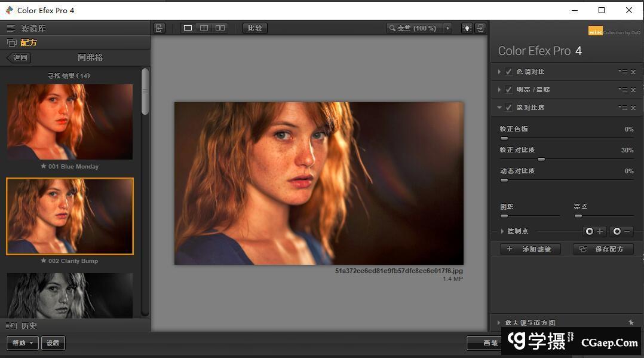
Task: Click the remove control point button
Action: (621, 231)
